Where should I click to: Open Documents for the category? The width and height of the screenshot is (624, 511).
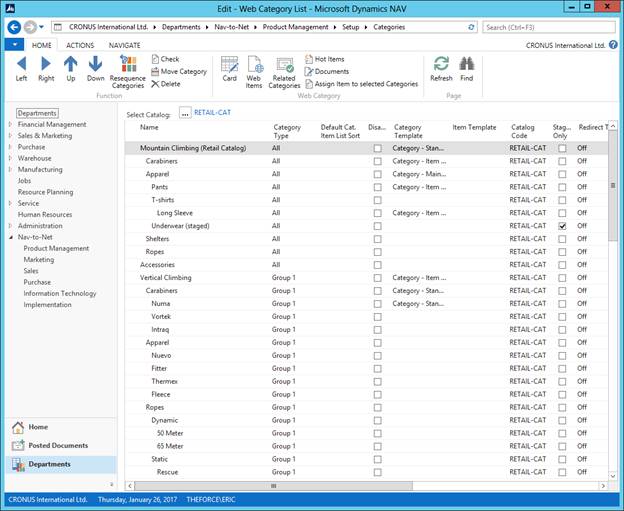pyautogui.click(x=327, y=72)
